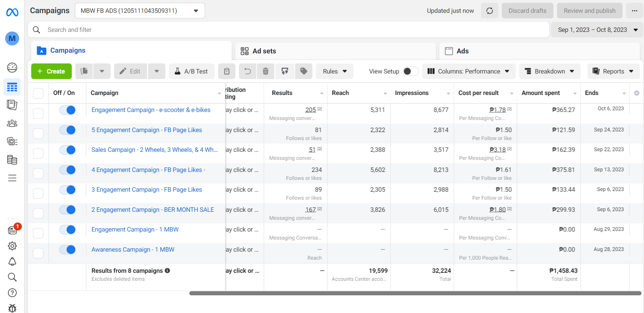The width and height of the screenshot is (644, 313).
Task: Click the Discard drafts button
Action: click(x=527, y=11)
